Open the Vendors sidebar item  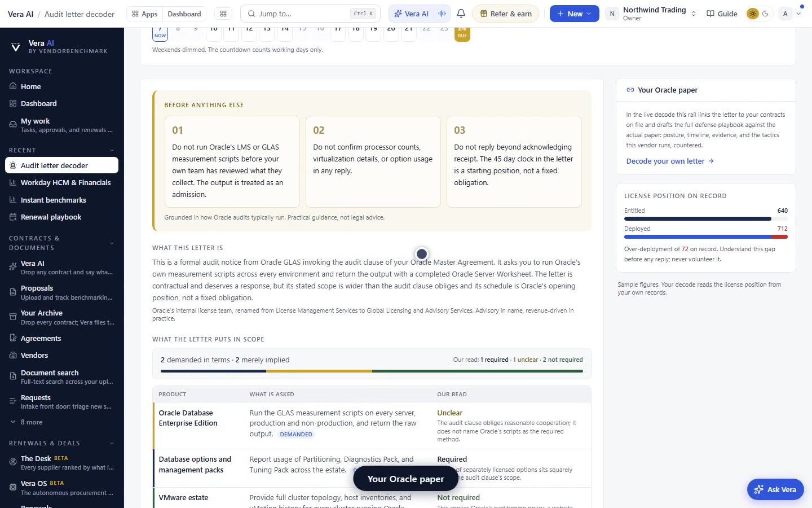[x=62, y=355]
